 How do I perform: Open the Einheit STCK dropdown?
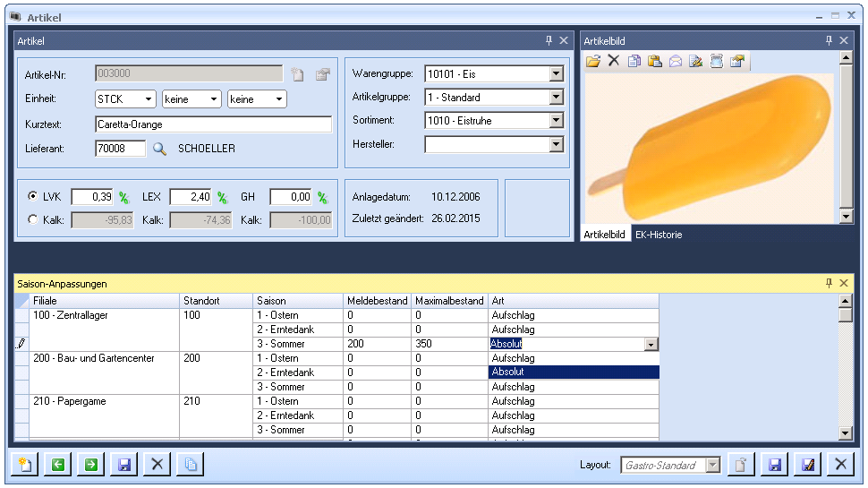tap(148, 99)
